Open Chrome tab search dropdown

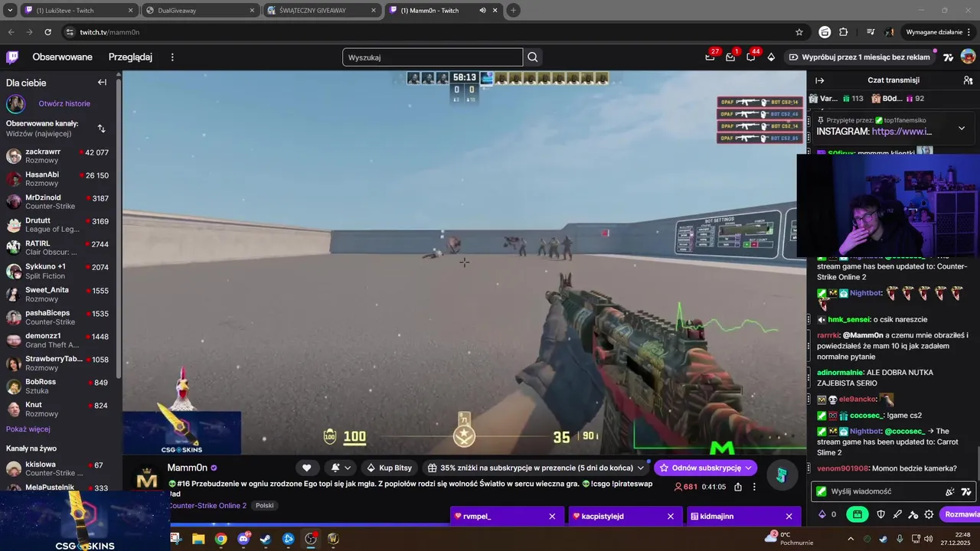click(x=10, y=11)
